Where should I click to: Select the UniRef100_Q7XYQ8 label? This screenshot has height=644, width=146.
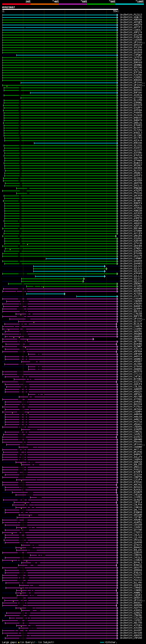click(131, 98)
